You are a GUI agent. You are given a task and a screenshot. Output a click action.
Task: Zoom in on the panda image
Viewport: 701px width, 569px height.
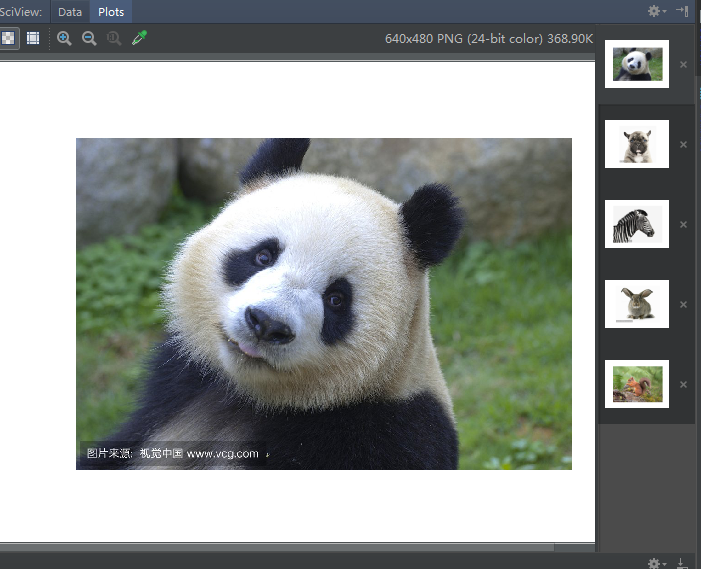click(x=64, y=38)
